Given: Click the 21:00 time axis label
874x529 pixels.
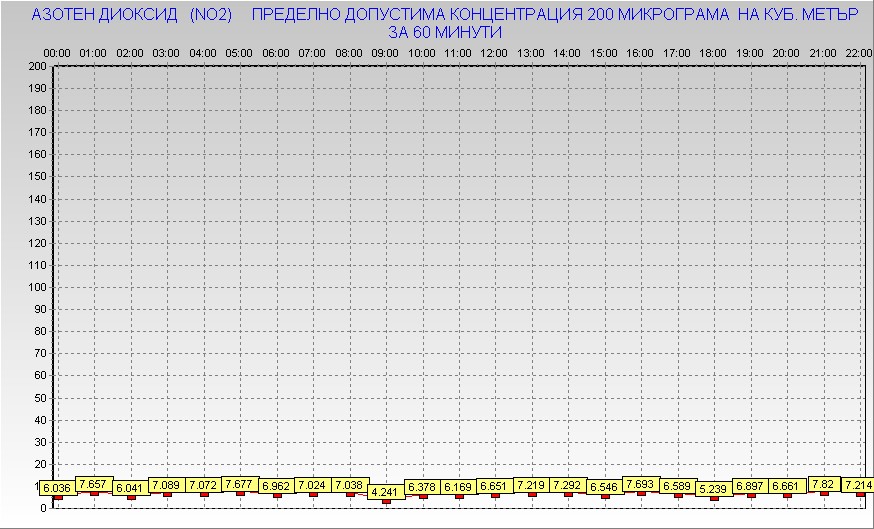Looking at the screenshot, I should pos(823,54).
